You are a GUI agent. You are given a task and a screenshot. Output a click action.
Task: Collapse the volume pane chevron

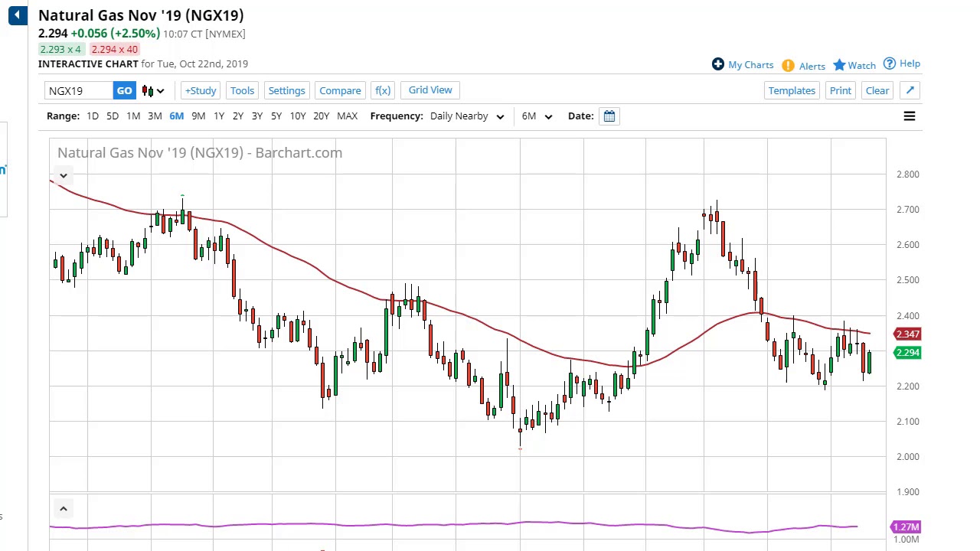[x=64, y=509]
